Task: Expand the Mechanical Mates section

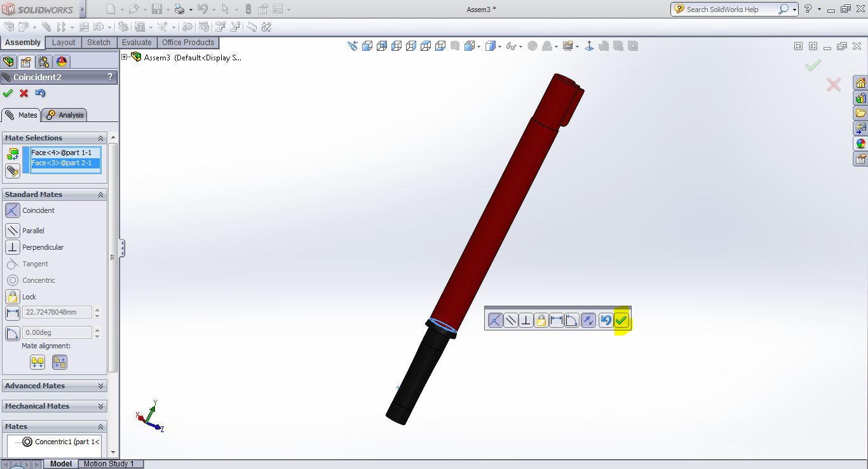Action: [x=54, y=406]
